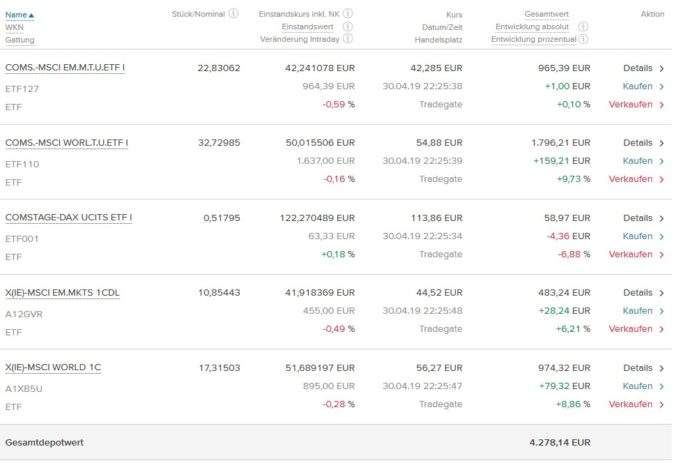The width and height of the screenshot is (676, 463).
Task: Click the Stück/Nominal column header
Action: tap(198, 14)
